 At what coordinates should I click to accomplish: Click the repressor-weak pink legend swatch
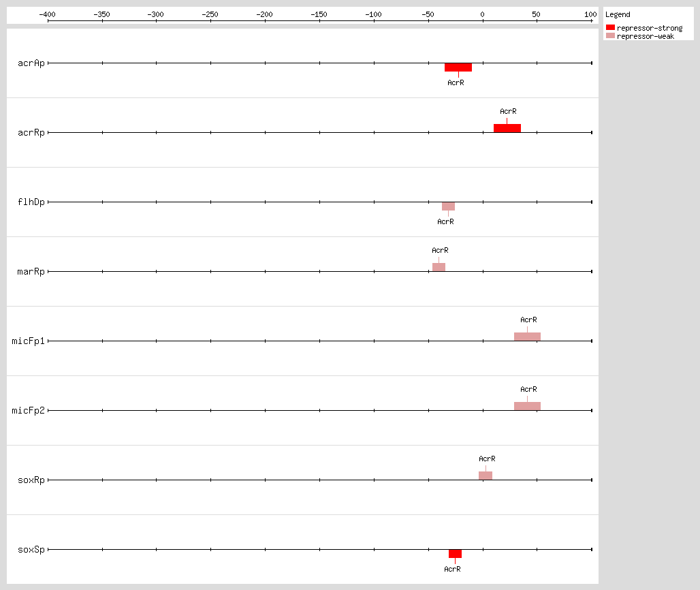point(610,35)
